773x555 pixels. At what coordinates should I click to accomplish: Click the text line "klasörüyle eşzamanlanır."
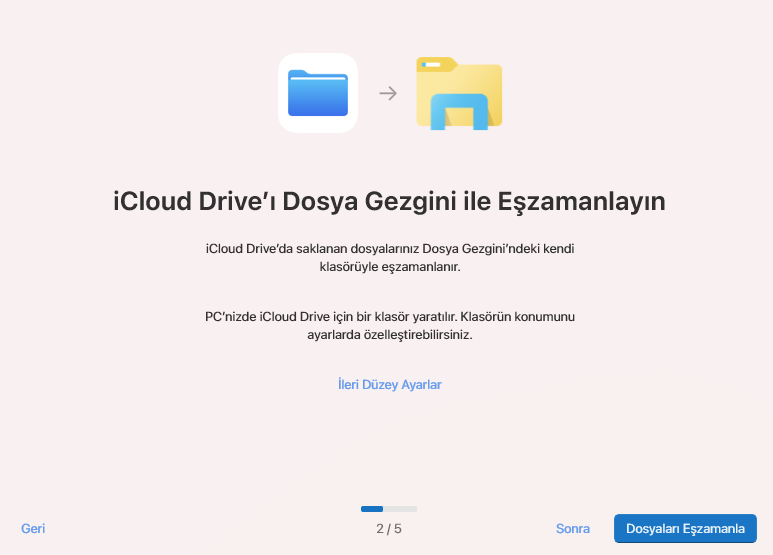389,269
